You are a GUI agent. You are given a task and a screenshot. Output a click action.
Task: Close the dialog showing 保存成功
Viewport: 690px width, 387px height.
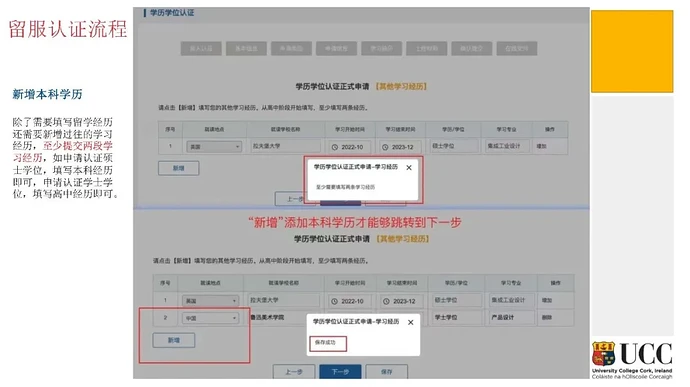pos(411,322)
